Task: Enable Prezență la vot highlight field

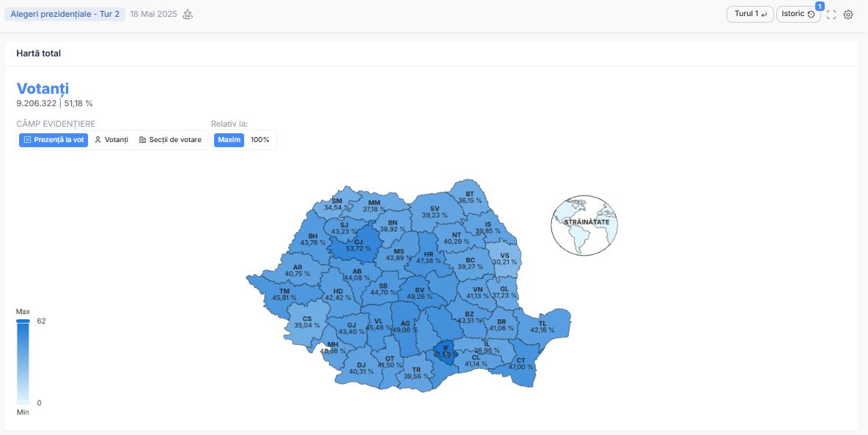Action: [54, 140]
